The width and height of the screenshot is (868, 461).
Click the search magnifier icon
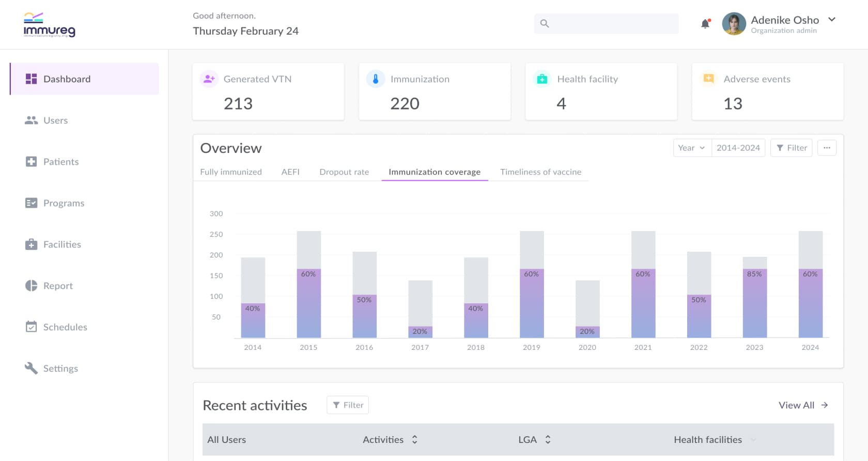coord(545,23)
